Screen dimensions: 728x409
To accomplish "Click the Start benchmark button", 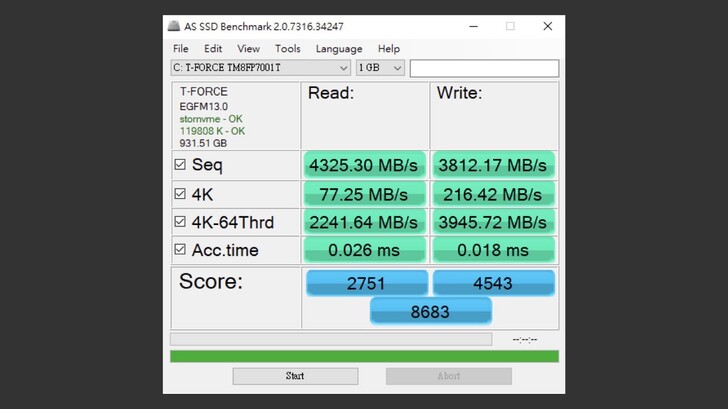I will click(295, 376).
